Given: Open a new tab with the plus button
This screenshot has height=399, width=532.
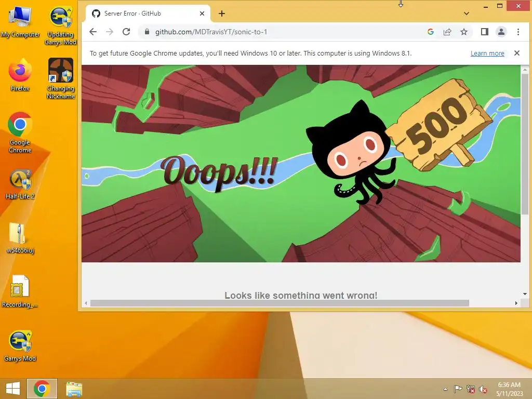Looking at the screenshot, I should [221, 14].
